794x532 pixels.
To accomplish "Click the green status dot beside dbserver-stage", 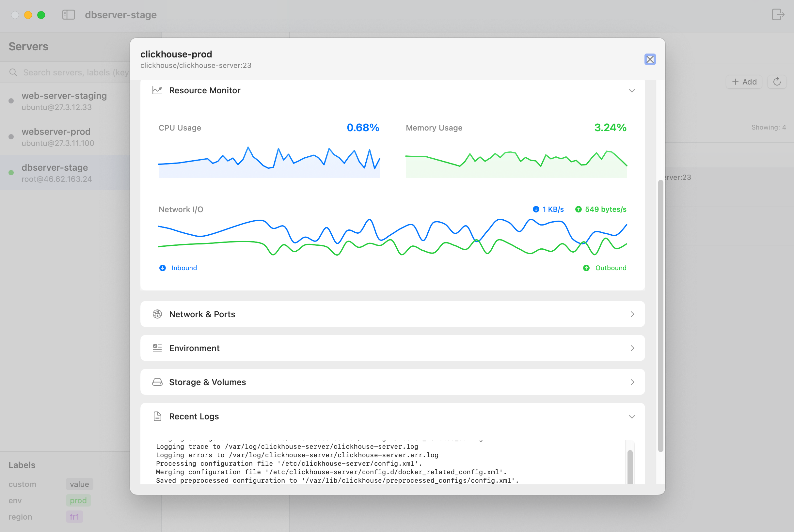I will pyautogui.click(x=11, y=173).
